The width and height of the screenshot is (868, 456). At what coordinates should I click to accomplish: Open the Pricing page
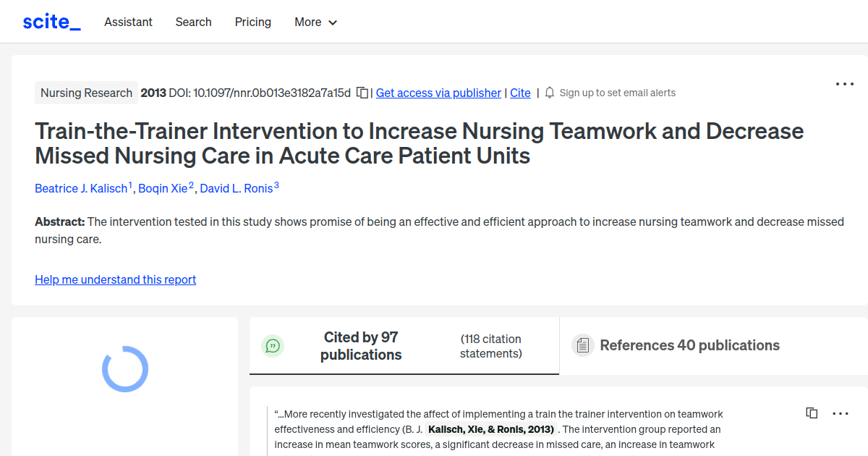click(x=252, y=22)
